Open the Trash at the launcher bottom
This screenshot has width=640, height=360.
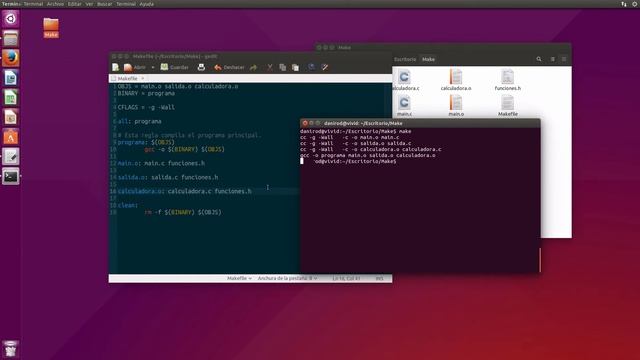coord(11,349)
